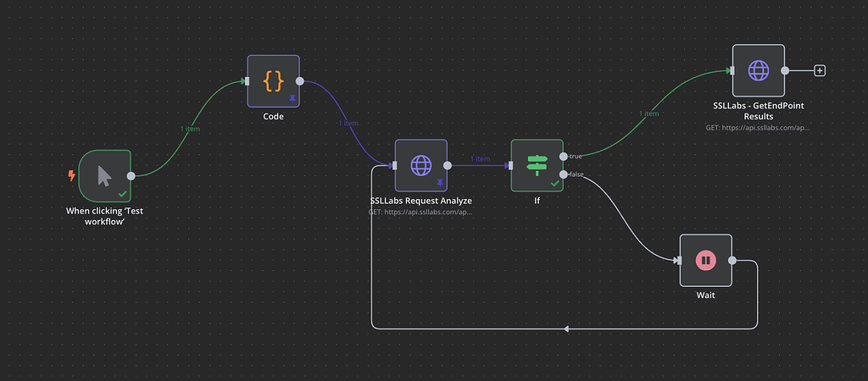
Task: Click the pin icon on Code node
Action: click(292, 98)
